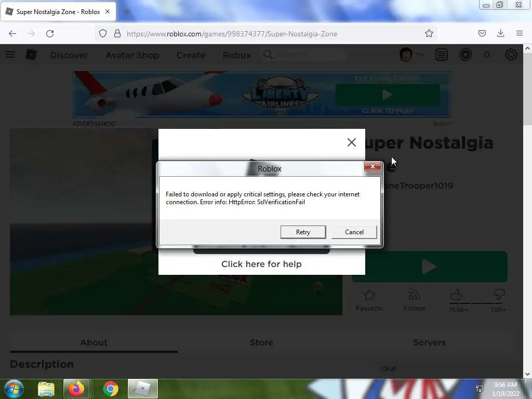Open the Firefox downloads icon
The height and width of the screenshot is (399, 532).
pyautogui.click(x=500, y=34)
